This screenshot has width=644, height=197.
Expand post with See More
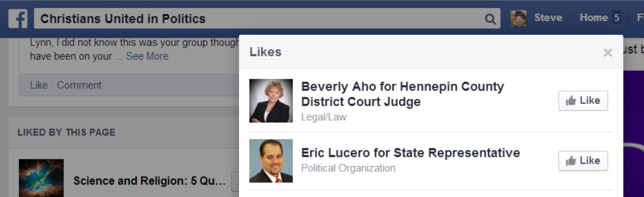tap(147, 56)
